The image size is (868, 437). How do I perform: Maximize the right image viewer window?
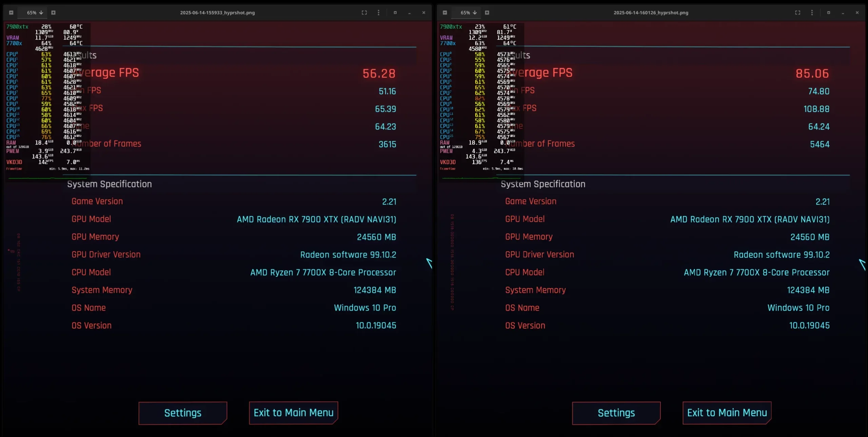click(828, 13)
